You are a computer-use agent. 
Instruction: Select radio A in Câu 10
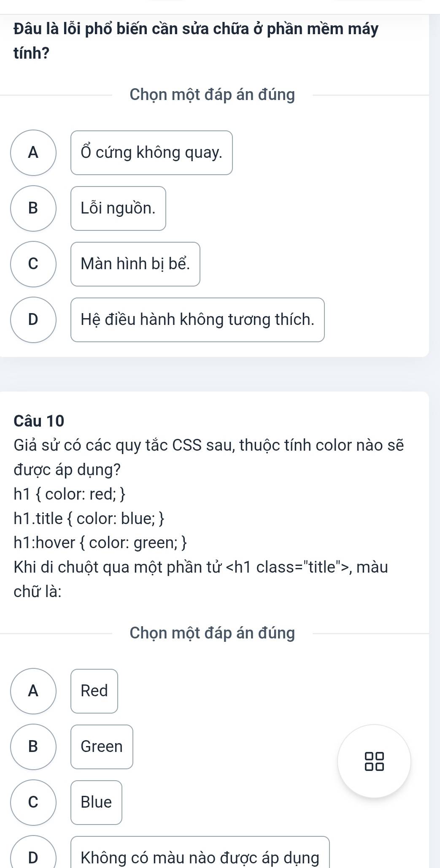coord(33,691)
